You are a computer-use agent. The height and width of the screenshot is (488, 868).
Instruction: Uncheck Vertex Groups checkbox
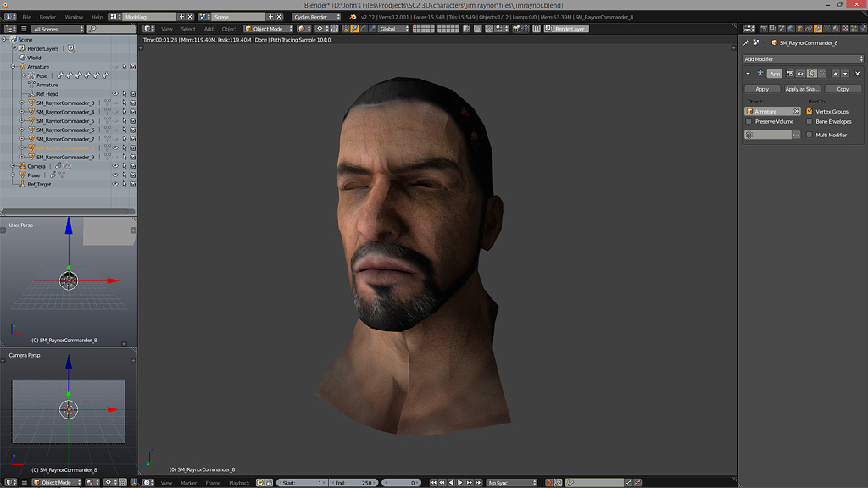tap(810, 111)
